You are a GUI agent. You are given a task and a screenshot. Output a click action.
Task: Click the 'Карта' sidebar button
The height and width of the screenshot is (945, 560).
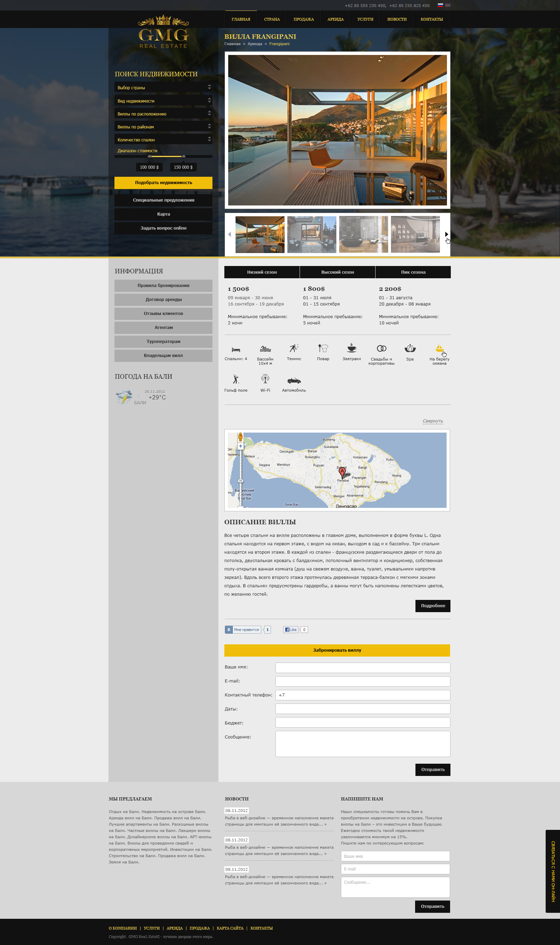pyautogui.click(x=163, y=214)
